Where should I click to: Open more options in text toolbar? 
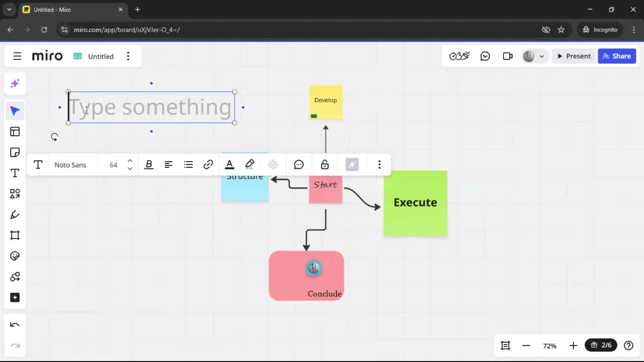(379, 165)
